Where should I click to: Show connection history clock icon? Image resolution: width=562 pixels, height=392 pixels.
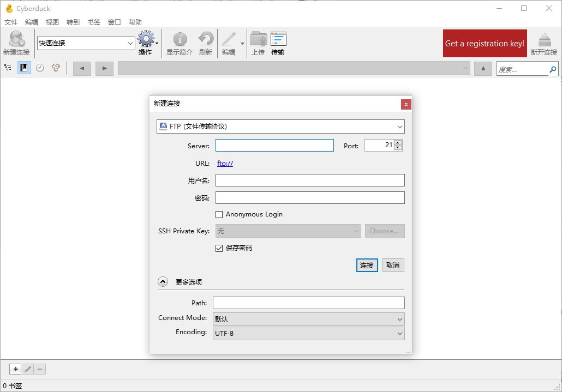point(40,68)
